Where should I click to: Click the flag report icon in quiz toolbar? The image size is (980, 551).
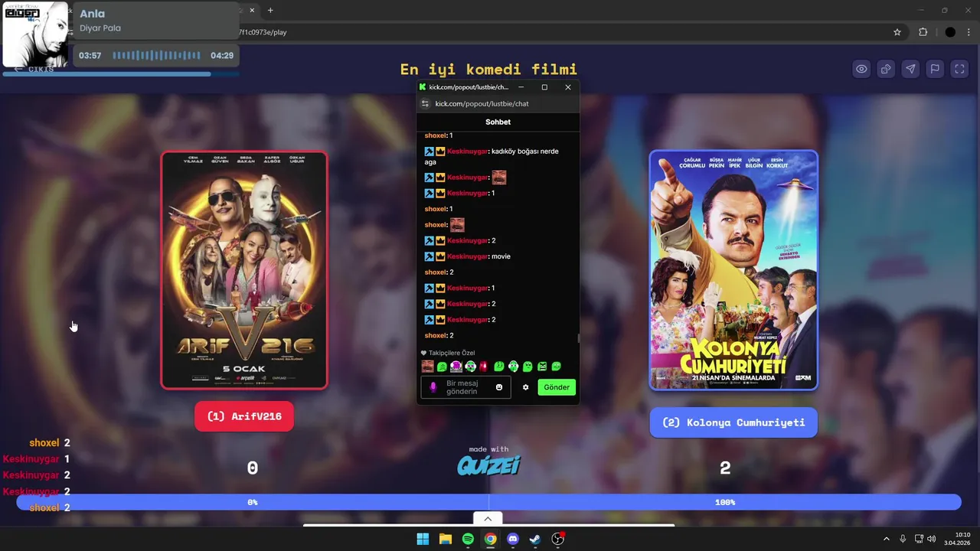tap(935, 69)
